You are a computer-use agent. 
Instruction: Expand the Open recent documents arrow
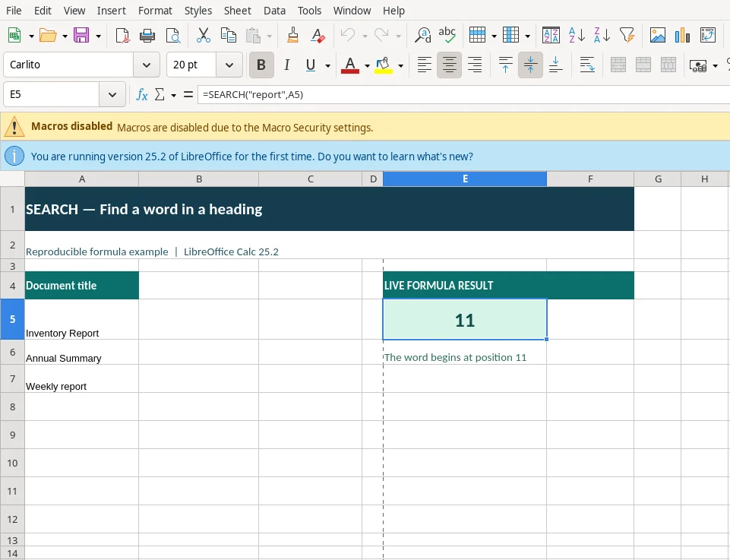point(65,36)
